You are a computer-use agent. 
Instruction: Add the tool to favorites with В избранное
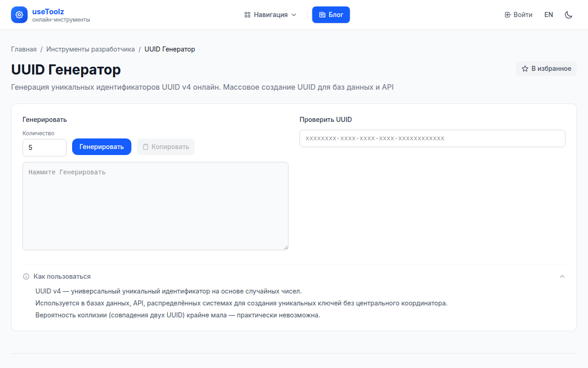coord(546,69)
